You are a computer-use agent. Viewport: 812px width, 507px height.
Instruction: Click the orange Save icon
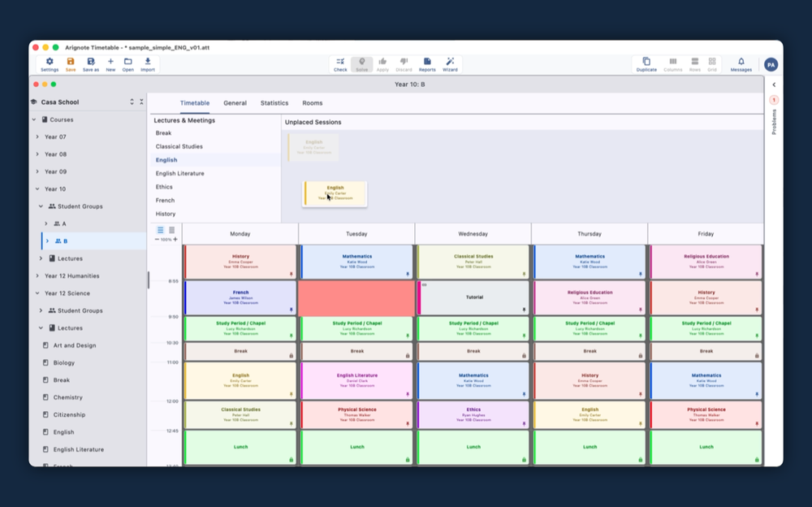(x=71, y=61)
